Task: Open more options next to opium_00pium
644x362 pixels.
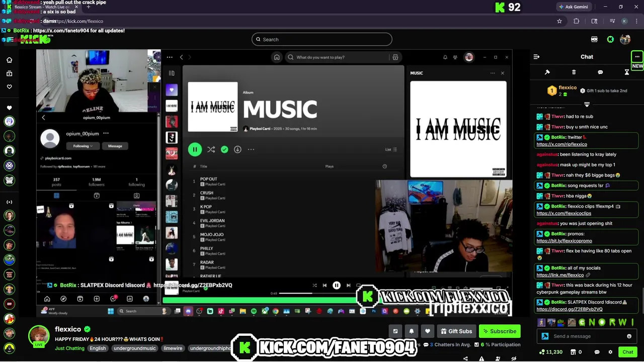Action: pyautogui.click(x=106, y=133)
